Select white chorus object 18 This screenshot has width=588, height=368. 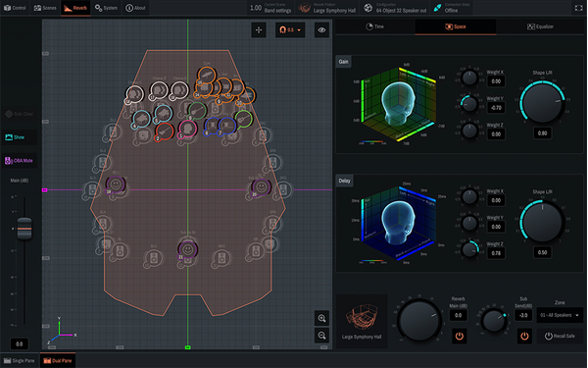(x=134, y=94)
